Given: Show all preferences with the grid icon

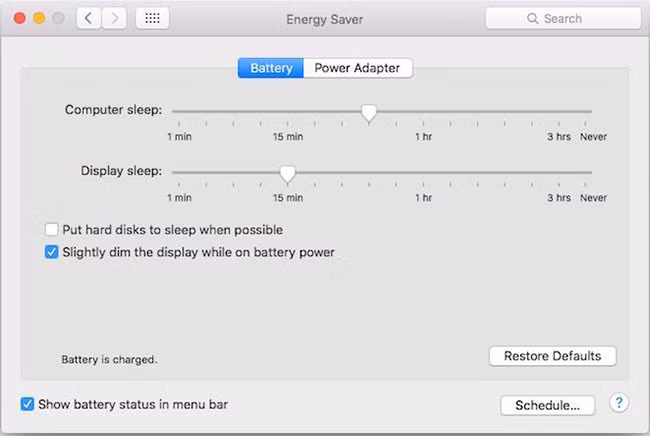Looking at the screenshot, I should (152, 18).
